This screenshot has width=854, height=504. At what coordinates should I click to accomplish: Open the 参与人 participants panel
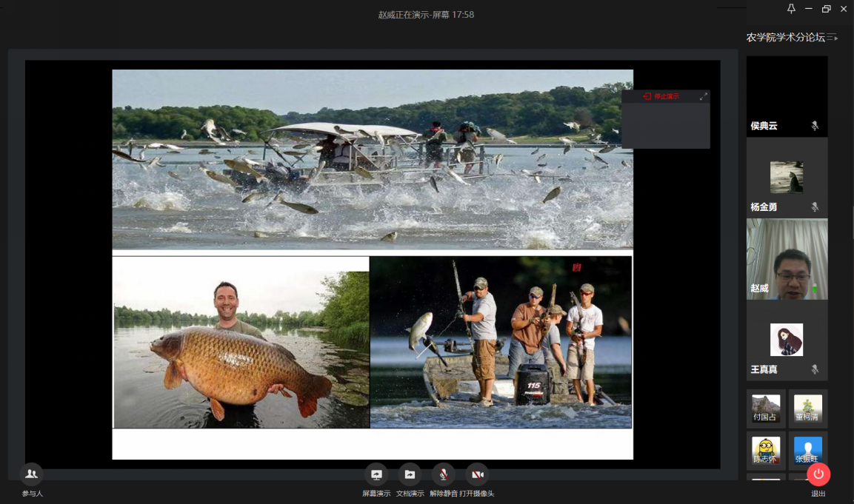pos(31,474)
